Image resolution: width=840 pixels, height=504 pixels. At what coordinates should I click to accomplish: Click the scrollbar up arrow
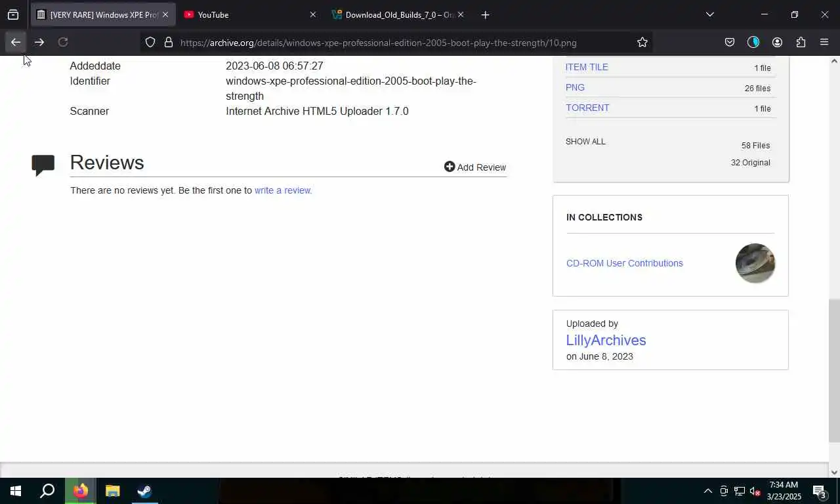pyautogui.click(x=834, y=61)
